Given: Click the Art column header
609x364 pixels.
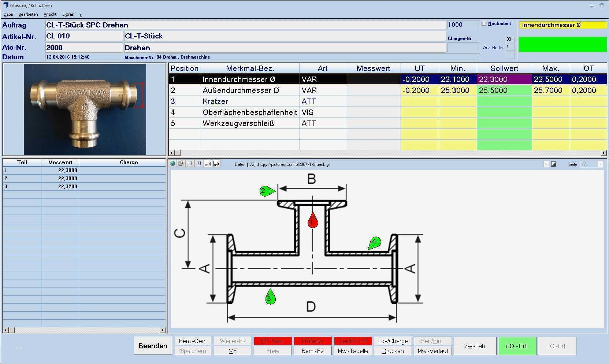Looking at the screenshot, I should [323, 68].
